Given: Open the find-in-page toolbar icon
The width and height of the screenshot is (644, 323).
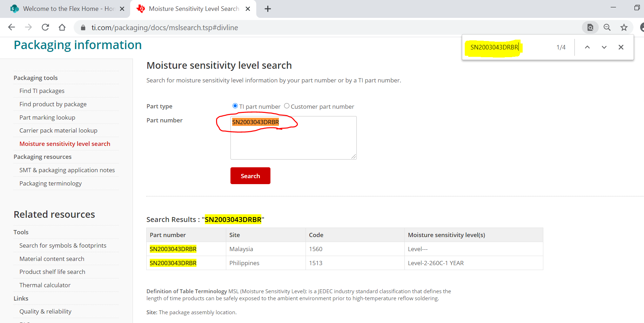Looking at the screenshot, I should pyautogui.click(x=590, y=27).
